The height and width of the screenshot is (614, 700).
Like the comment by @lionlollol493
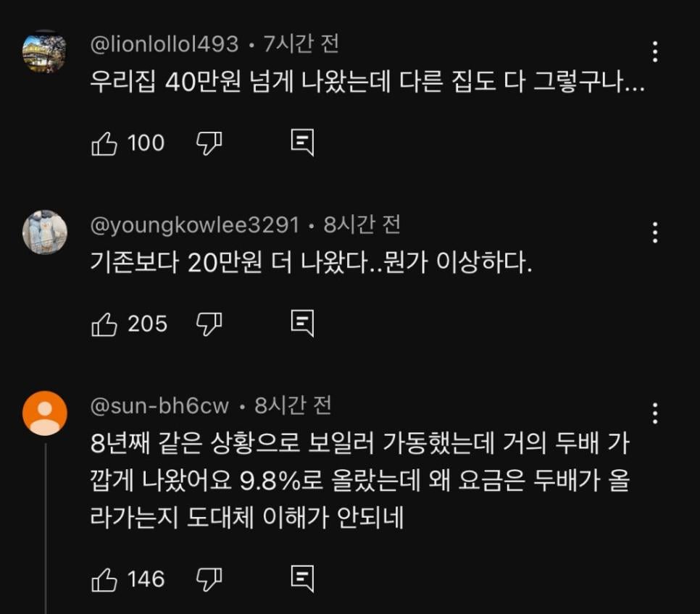tap(104, 143)
